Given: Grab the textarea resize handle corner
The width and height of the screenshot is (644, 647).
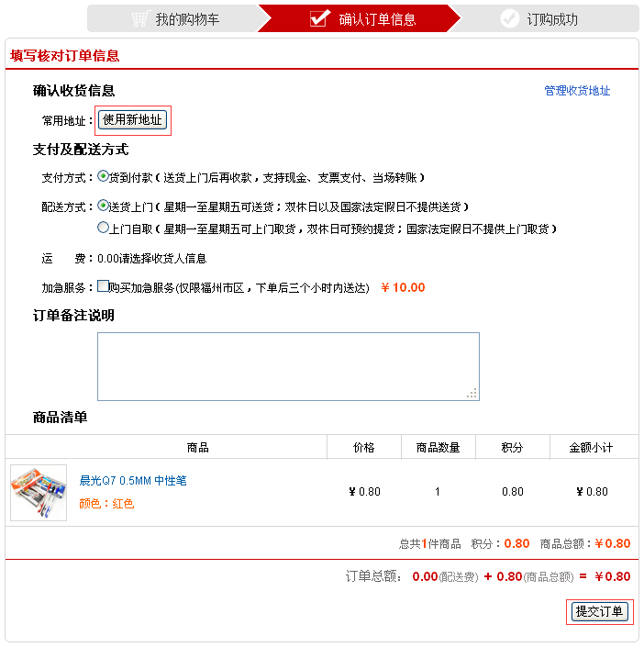Looking at the screenshot, I should pos(472,393).
